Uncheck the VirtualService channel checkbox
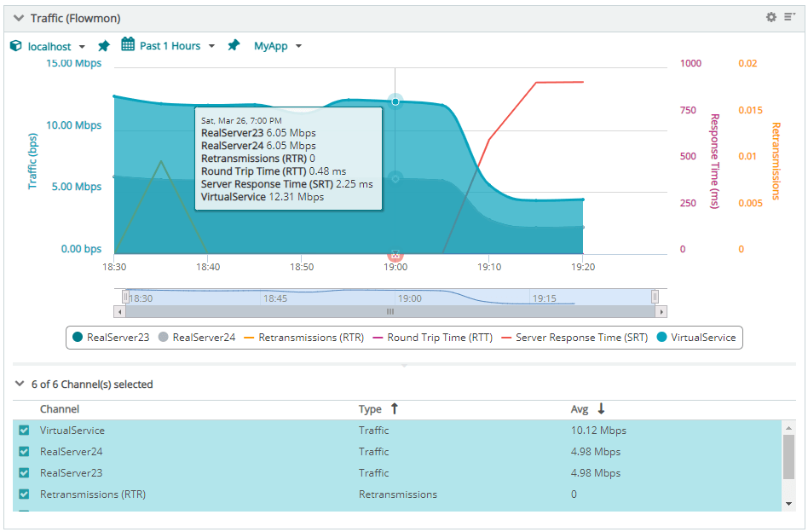The width and height of the screenshot is (808, 532). (24, 431)
